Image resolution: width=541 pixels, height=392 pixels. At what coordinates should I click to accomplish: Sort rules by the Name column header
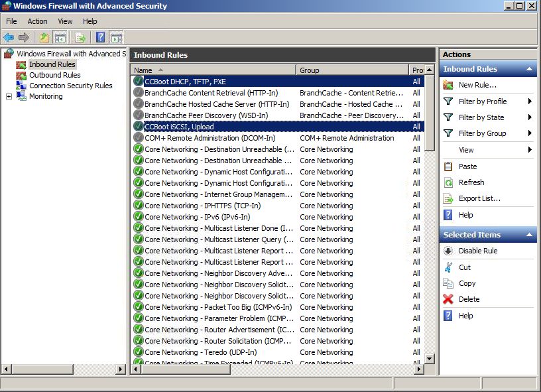213,70
